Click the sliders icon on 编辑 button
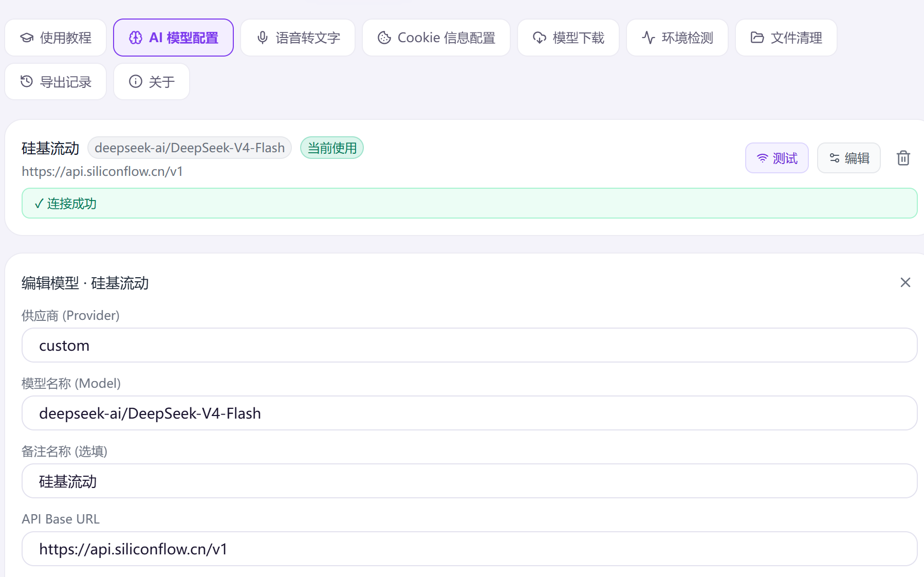This screenshot has width=924, height=577. click(835, 158)
